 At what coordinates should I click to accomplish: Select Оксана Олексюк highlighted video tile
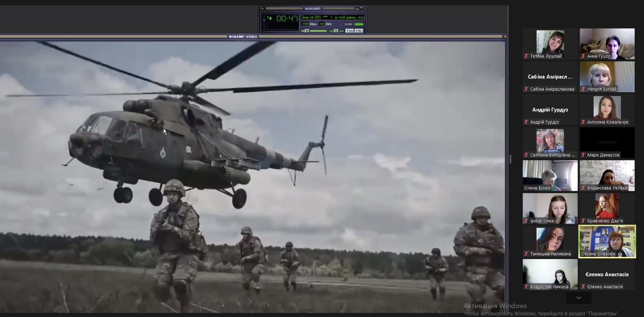click(x=607, y=241)
